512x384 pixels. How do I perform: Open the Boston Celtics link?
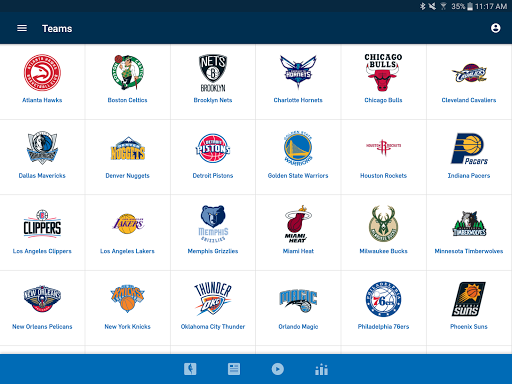tap(127, 100)
